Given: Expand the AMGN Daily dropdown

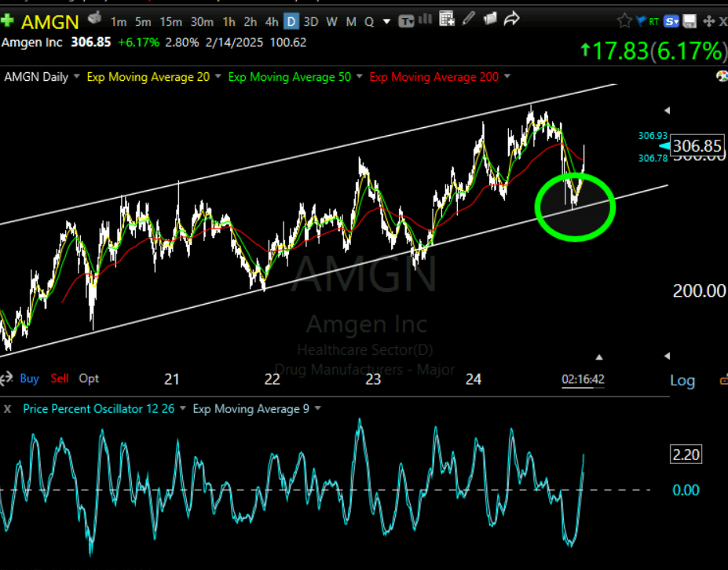Looking at the screenshot, I should 75,77.
